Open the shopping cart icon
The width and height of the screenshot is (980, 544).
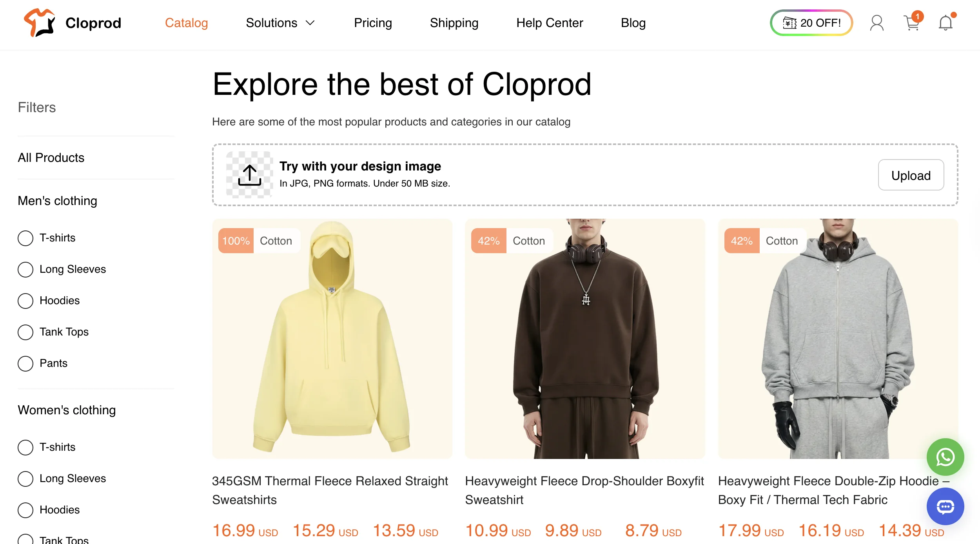[912, 23]
